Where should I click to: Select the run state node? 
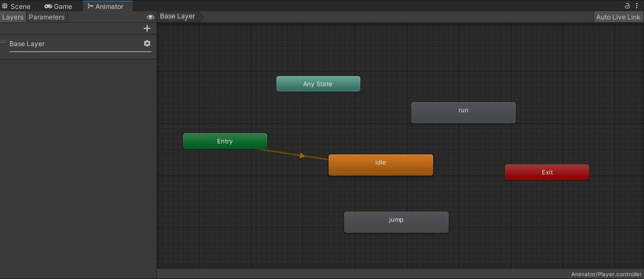[463, 113]
